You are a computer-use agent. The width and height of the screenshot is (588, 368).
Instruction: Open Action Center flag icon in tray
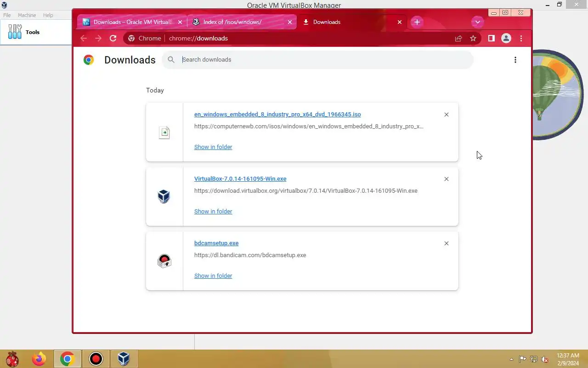[x=523, y=359]
